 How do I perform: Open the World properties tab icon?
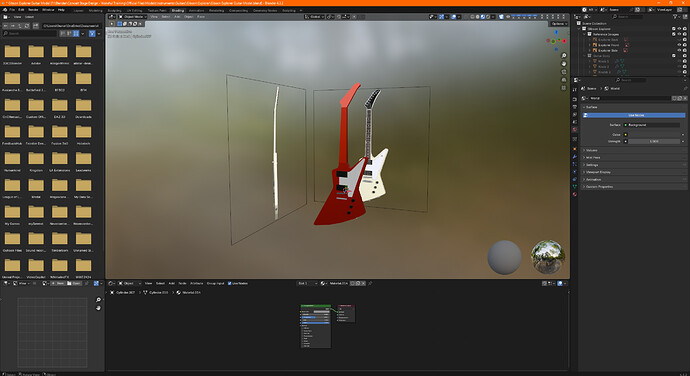pyautogui.click(x=575, y=129)
